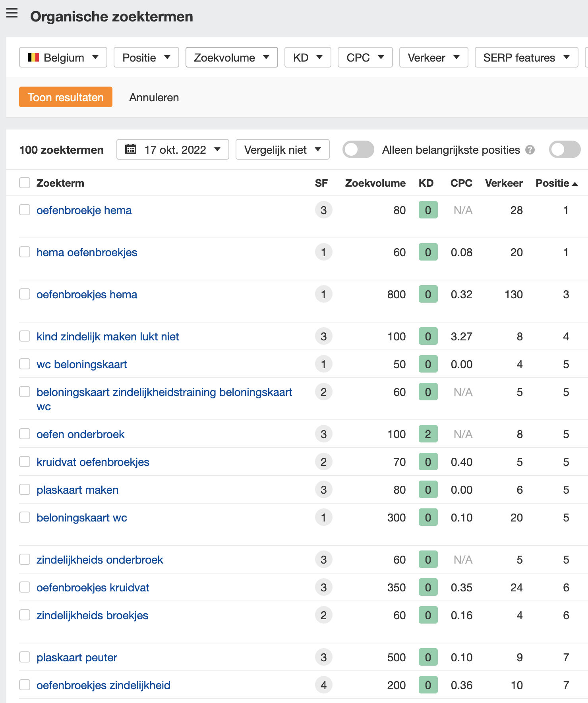Check the oefenbroekje hema row checkbox
Viewport: 588px width, 703px height.
click(25, 210)
